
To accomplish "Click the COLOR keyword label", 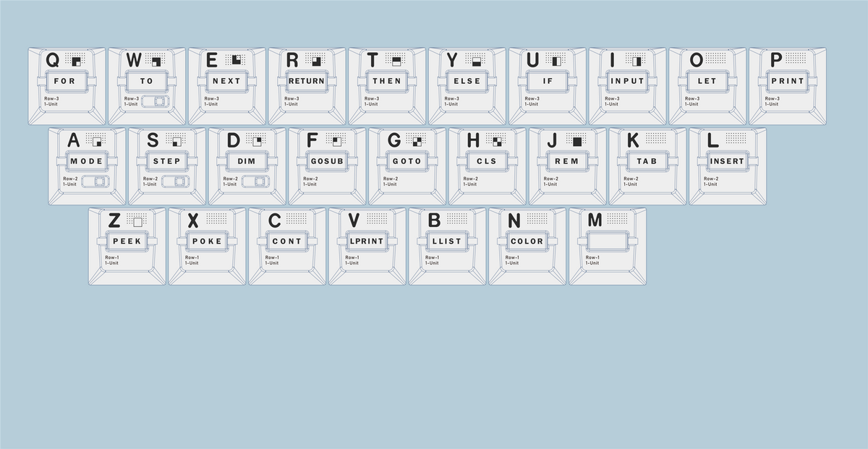I will point(527,241).
